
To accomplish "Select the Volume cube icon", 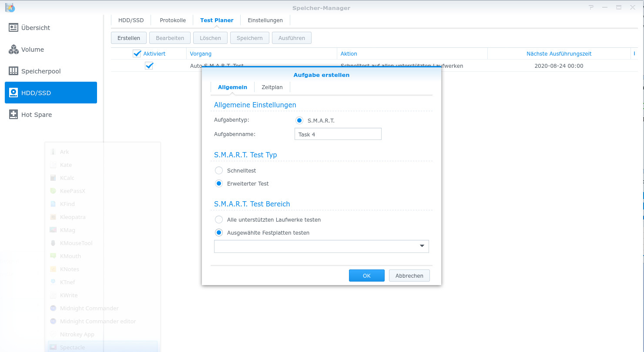I will pos(13,50).
